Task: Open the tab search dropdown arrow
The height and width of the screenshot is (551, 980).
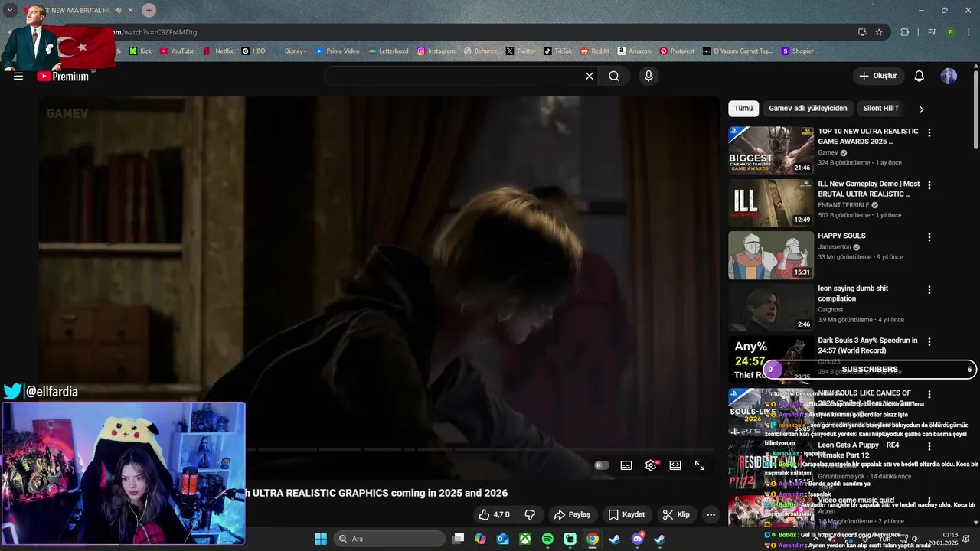Action: 10,10
